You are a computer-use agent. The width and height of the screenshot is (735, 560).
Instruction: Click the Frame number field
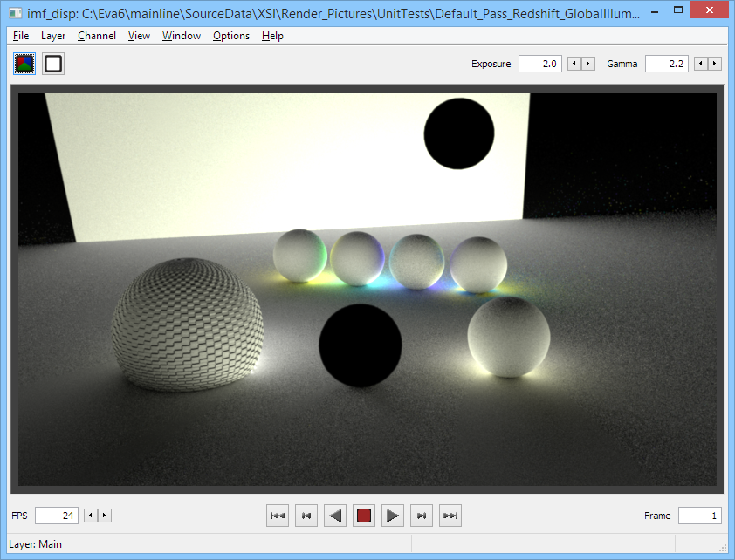(x=700, y=516)
